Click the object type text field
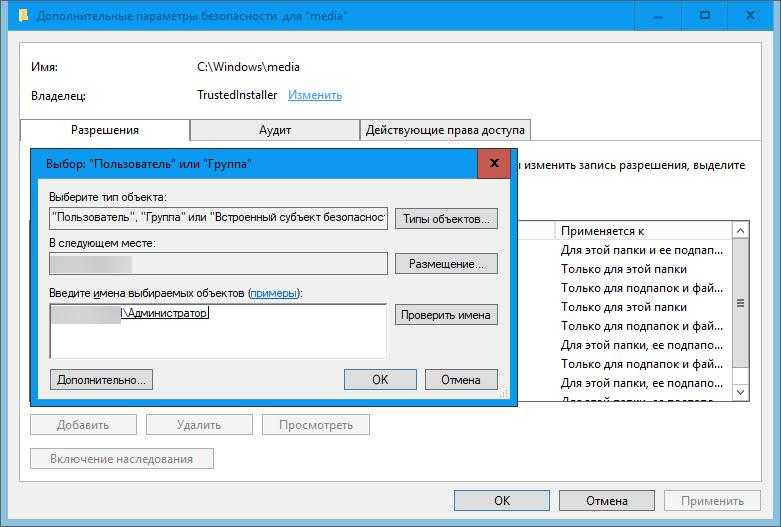 218,218
